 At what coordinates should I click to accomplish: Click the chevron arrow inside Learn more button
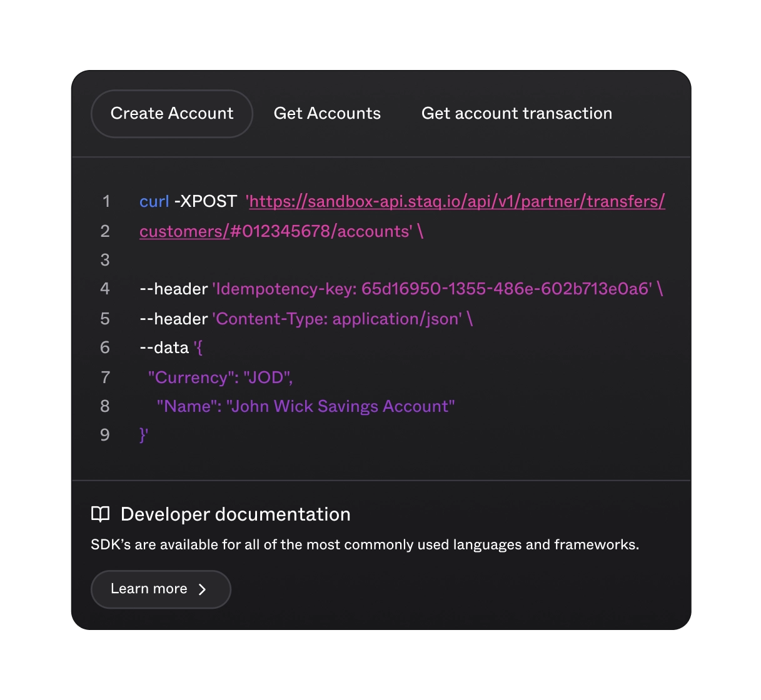[203, 589]
